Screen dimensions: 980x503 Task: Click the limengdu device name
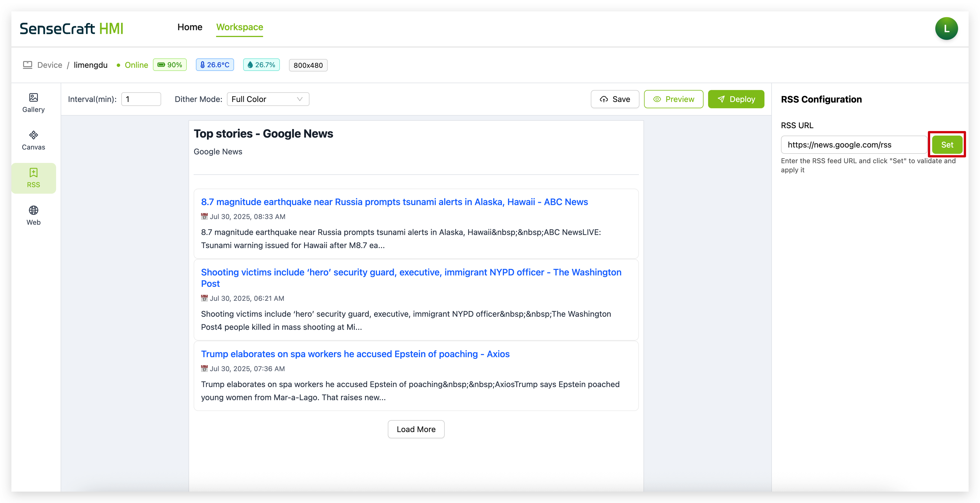pos(91,65)
